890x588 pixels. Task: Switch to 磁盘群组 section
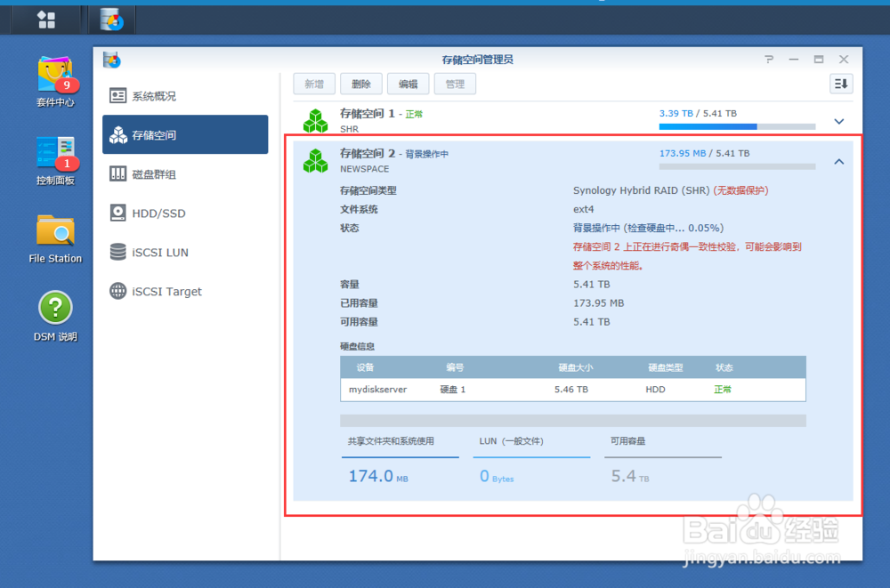[185, 173]
